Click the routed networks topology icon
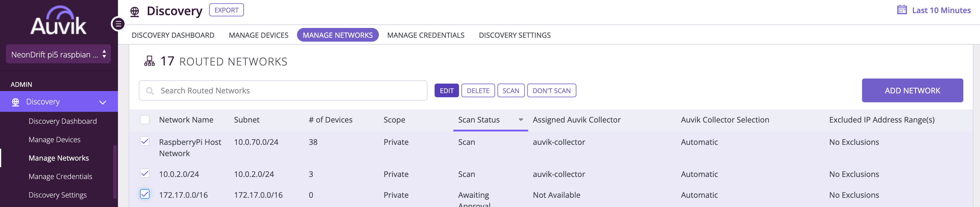The width and height of the screenshot is (980, 207). 150,61
